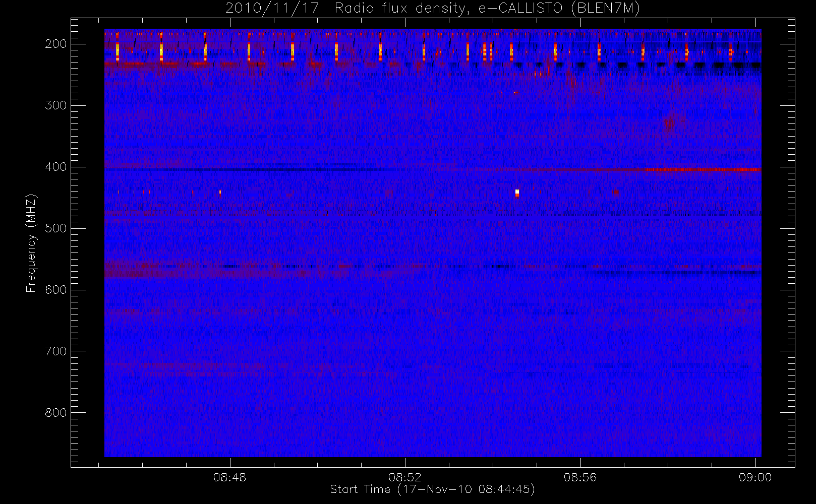Viewport: 816px width, 504px height.
Task: Click the 'Frequency (MHz)' y-axis label
Action: 31,243
